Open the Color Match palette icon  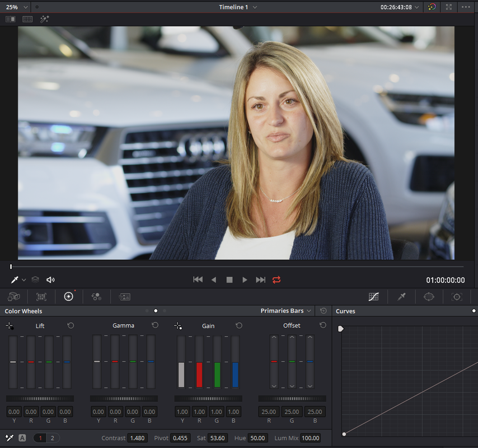[41, 296]
